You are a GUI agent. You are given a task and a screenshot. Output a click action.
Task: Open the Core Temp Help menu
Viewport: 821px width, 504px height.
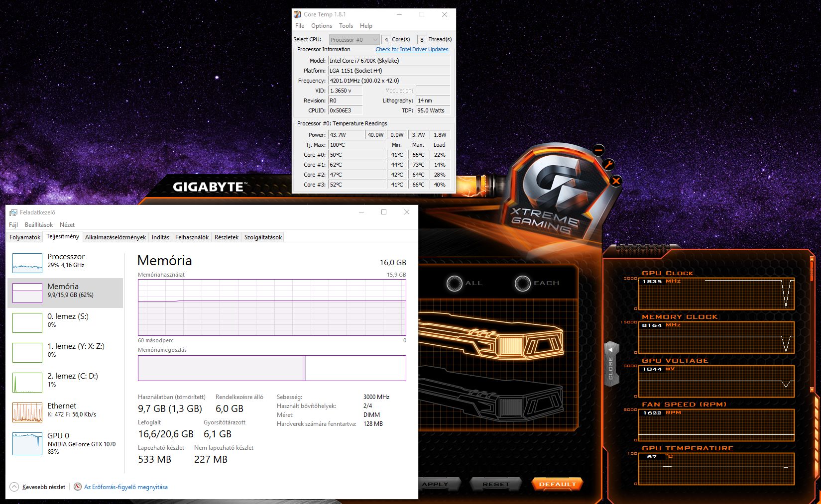tap(366, 26)
